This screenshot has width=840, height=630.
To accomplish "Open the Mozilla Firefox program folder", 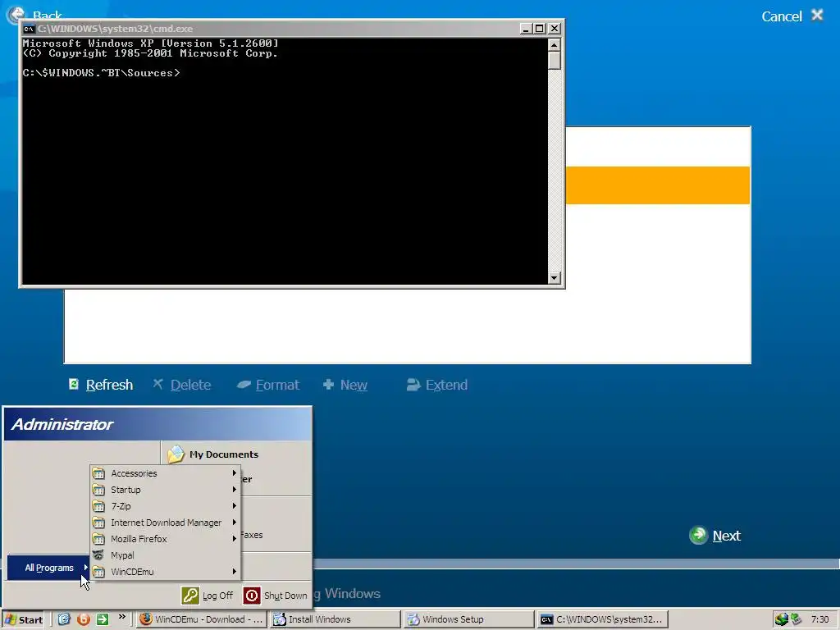I will click(165, 539).
